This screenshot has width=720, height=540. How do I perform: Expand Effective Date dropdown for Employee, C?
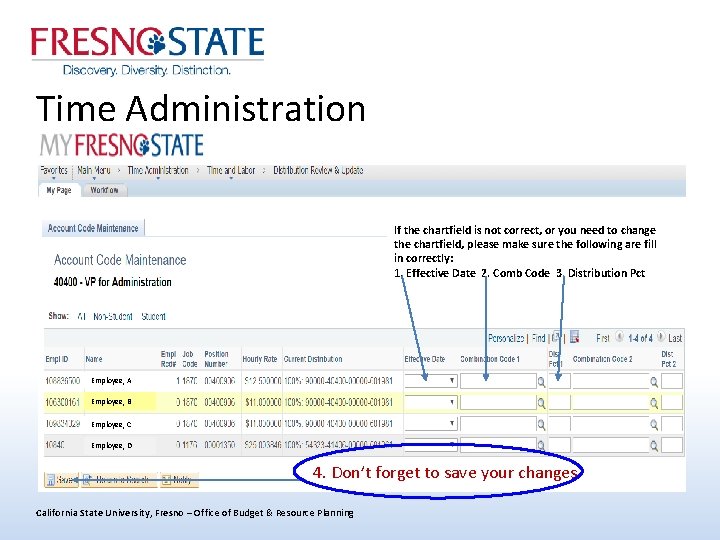pyautogui.click(x=452, y=423)
